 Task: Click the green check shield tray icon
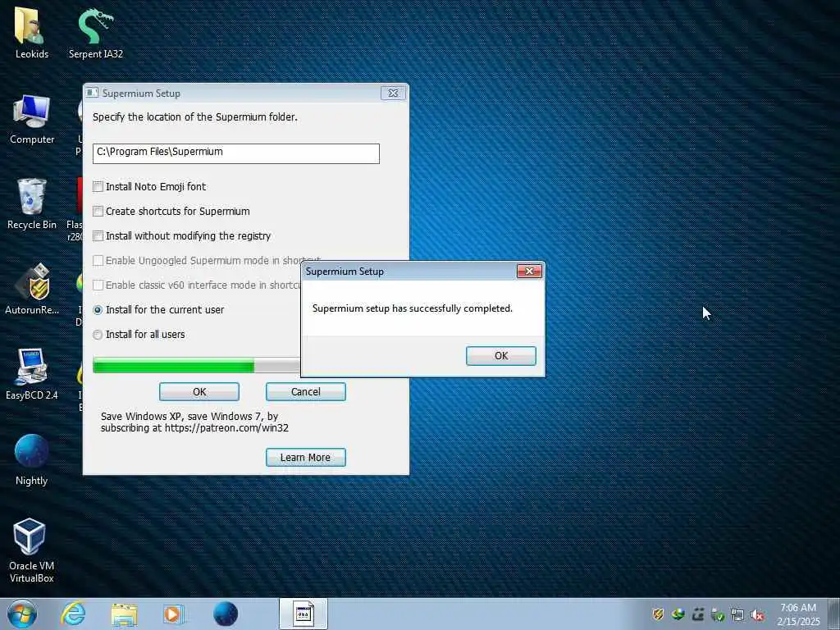coord(718,614)
